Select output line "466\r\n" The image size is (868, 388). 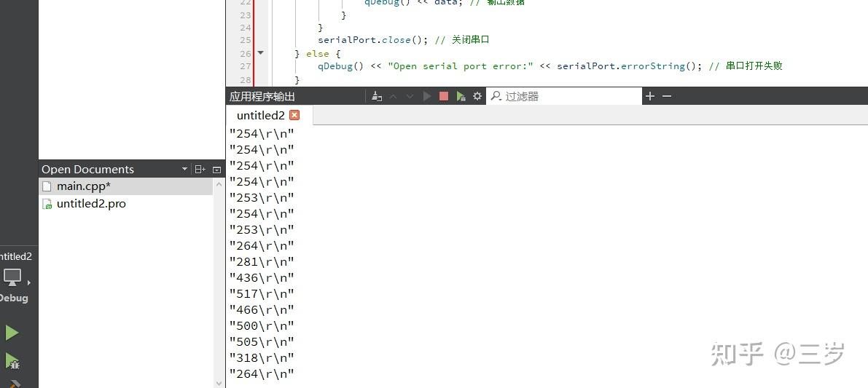[x=262, y=309]
